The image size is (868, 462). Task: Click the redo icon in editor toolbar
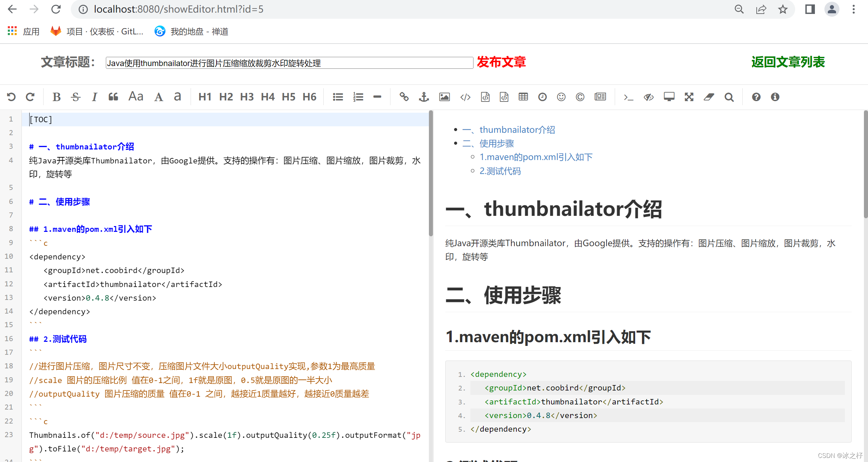coord(30,97)
